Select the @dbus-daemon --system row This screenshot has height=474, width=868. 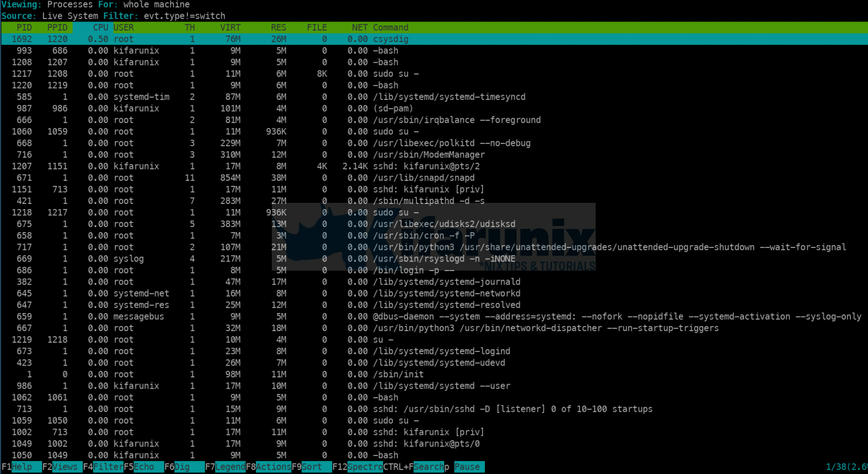coord(434,316)
